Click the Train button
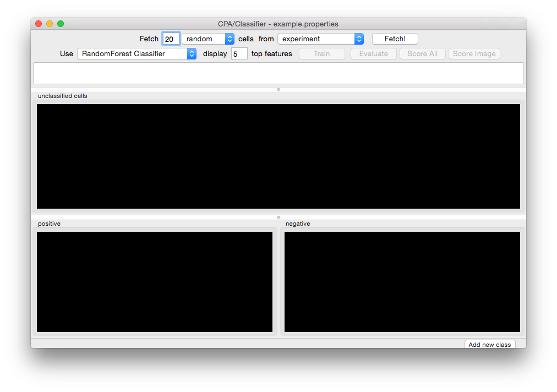This screenshot has height=392, width=557. (x=321, y=54)
